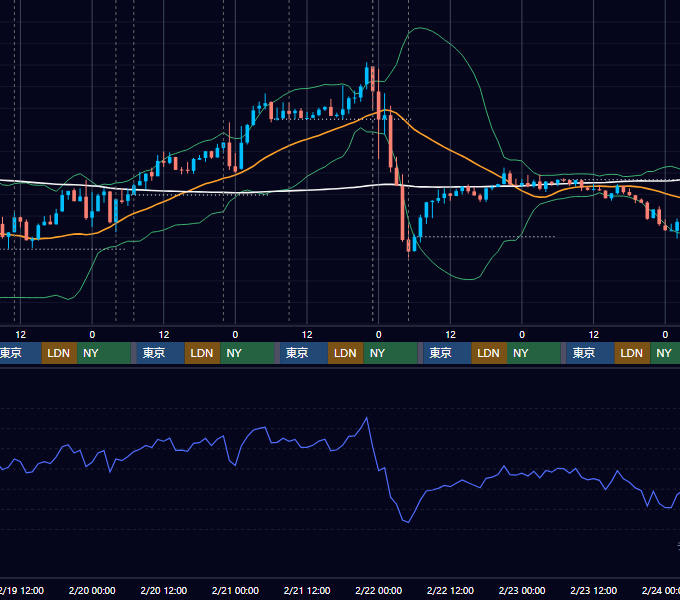Click the '2/23 12:00' date axis label

click(593, 590)
